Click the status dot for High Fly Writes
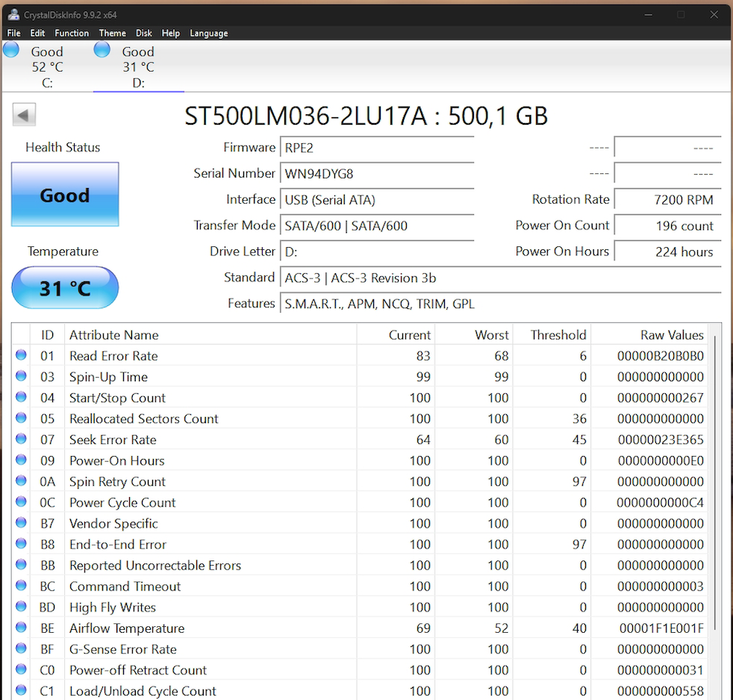The width and height of the screenshot is (733, 700). (x=21, y=607)
